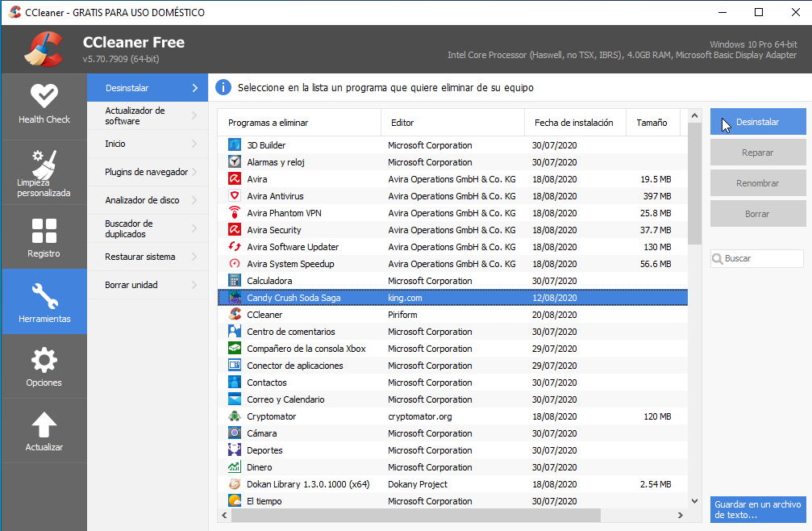Click the Avira Antivirus shield icon

[235, 196]
